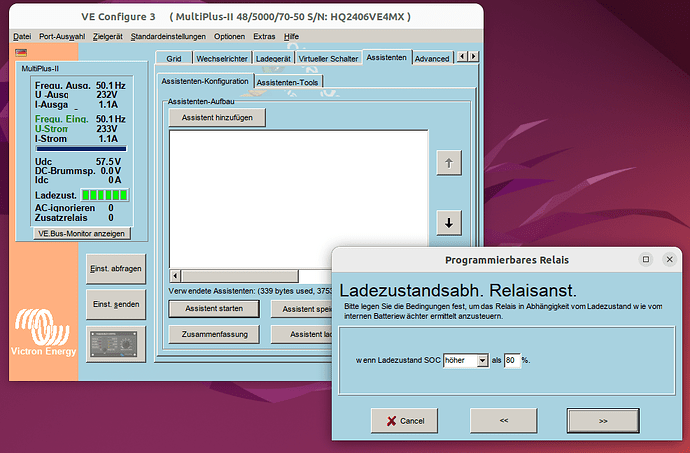Image resolution: width=690 pixels, height=453 pixels.
Task: Select the Assistenten-Konfiguration sub-tab
Action: 205,81
